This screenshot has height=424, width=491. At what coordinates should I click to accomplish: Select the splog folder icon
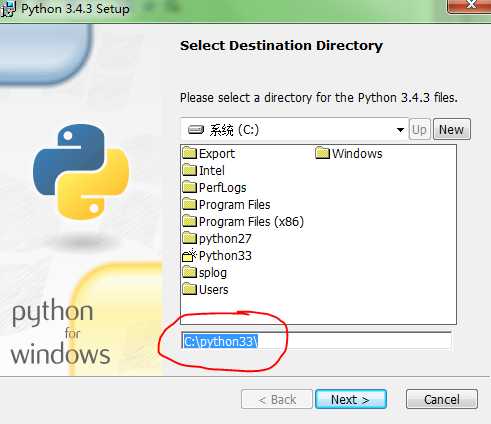[x=190, y=272]
